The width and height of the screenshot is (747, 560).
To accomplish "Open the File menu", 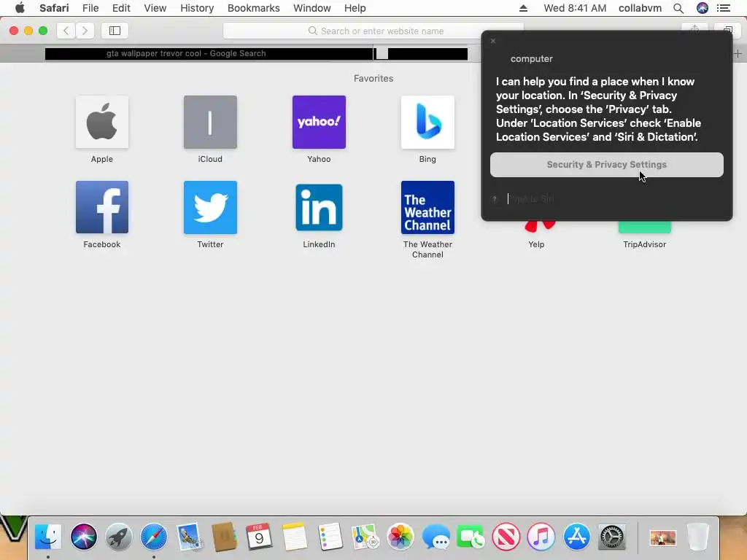I will pos(90,8).
